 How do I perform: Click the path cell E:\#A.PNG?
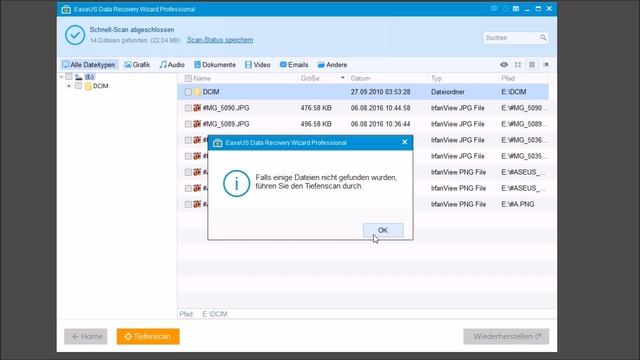518,204
